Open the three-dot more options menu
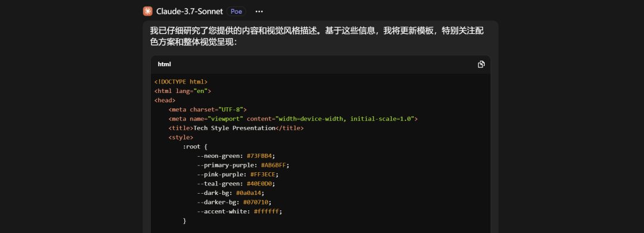 tap(259, 11)
